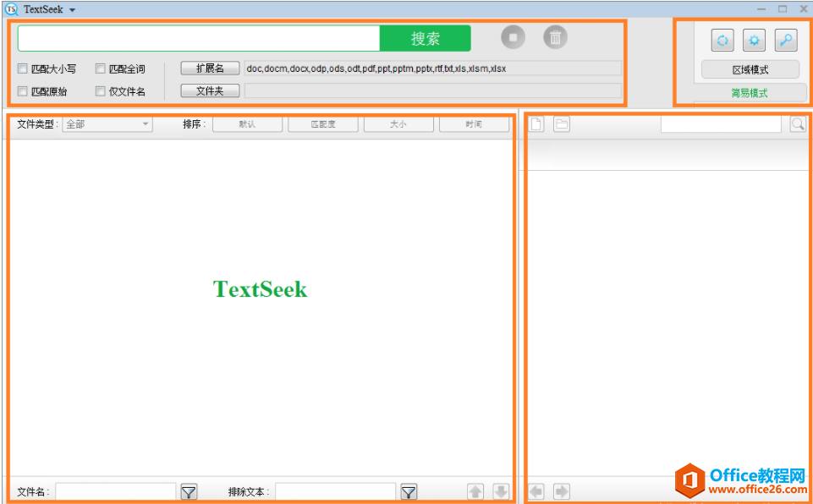Sort results by 匹配度
The height and width of the screenshot is (504, 813).
322,124
